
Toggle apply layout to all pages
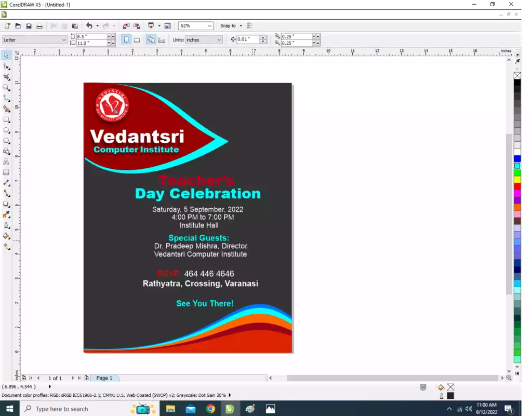pyautogui.click(x=151, y=39)
